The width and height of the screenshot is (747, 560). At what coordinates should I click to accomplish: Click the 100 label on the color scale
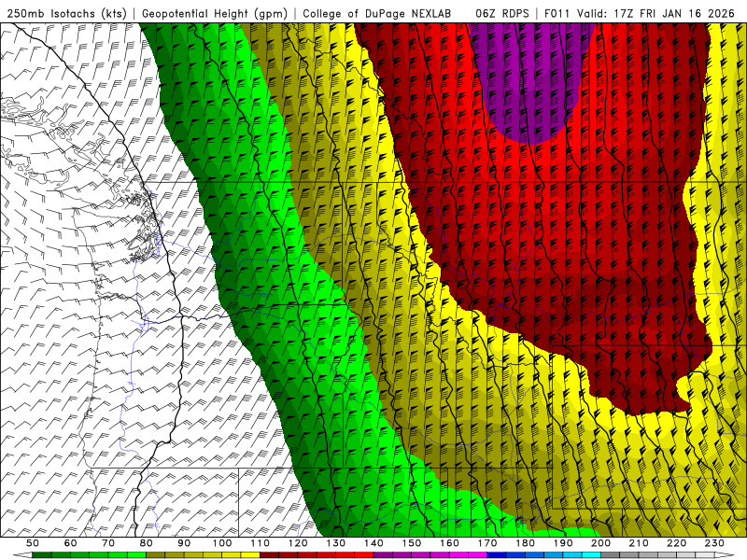222,543
